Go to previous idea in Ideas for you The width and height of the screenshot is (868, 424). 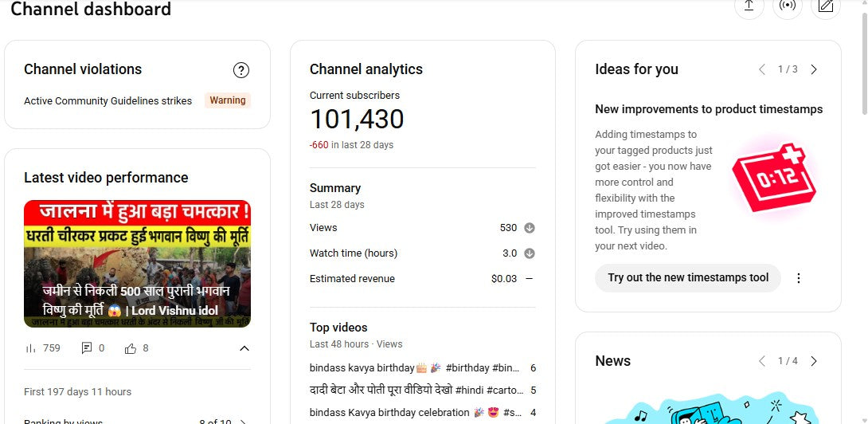pos(762,69)
